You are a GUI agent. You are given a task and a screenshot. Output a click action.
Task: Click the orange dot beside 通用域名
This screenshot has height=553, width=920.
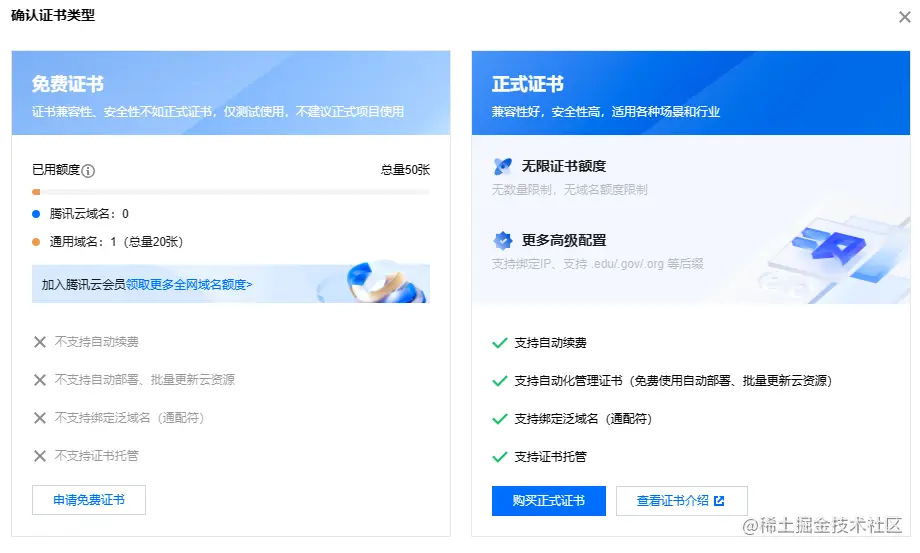coord(36,242)
